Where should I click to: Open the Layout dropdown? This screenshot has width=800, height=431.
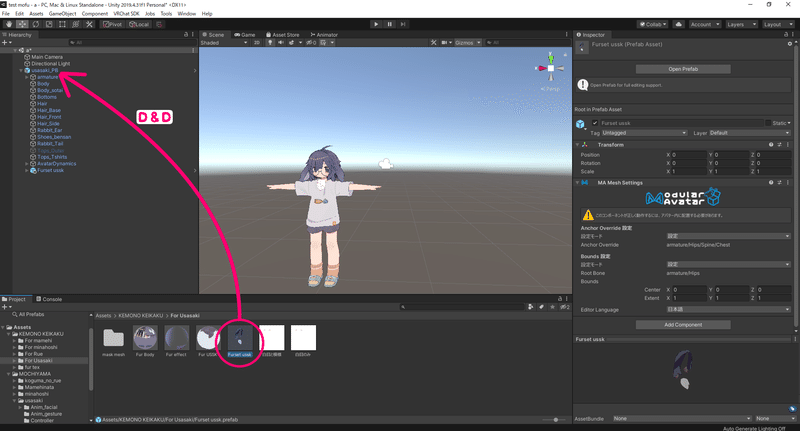tap(778, 24)
